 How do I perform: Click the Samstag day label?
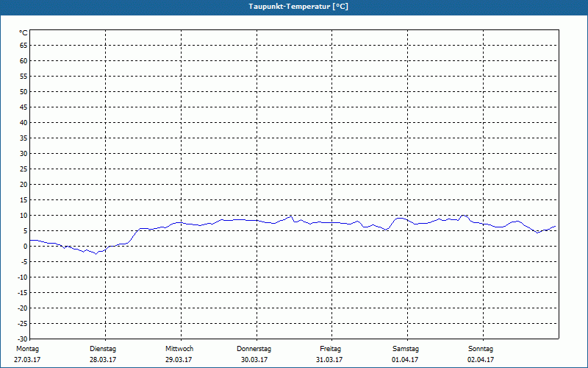(x=406, y=349)
